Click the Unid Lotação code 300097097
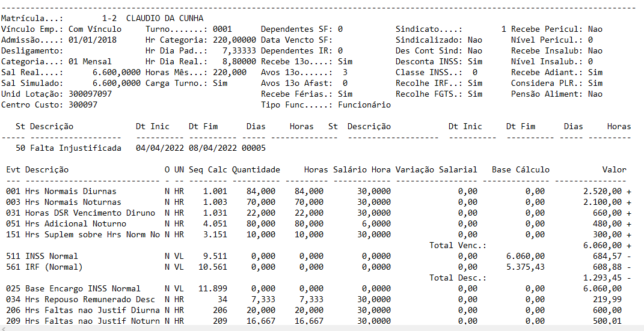The height and width of the screenshot is (331, 644). 90,94
